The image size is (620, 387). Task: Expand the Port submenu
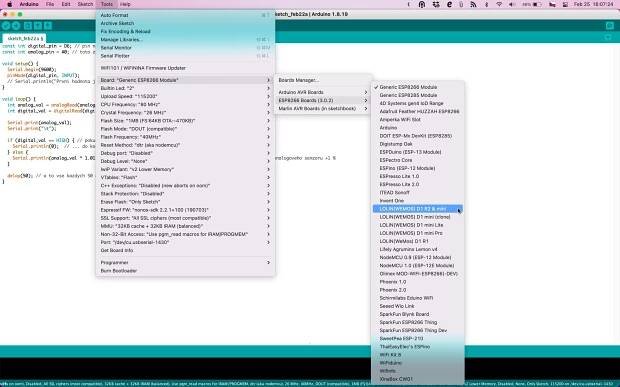[185, 242]
